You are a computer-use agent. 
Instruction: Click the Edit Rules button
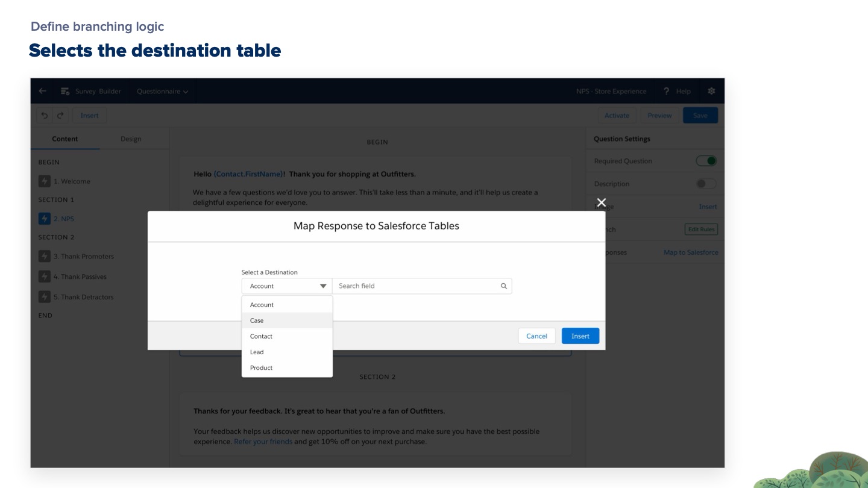pyautogui.click(x=701, y=230)
